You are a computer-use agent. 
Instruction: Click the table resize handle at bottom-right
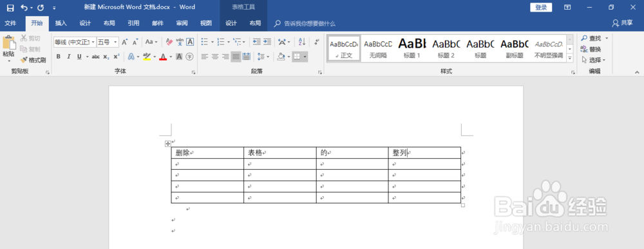point(463,205)
